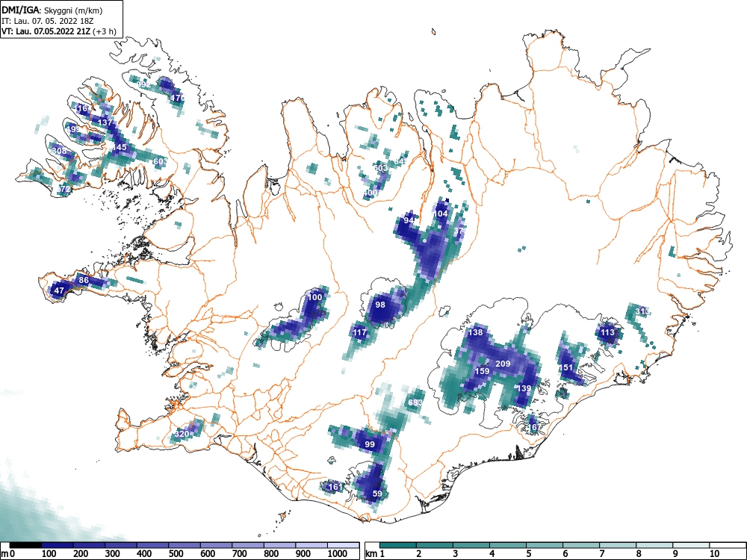Click the map value 151
Screen dimensions: 747x560
566,367
